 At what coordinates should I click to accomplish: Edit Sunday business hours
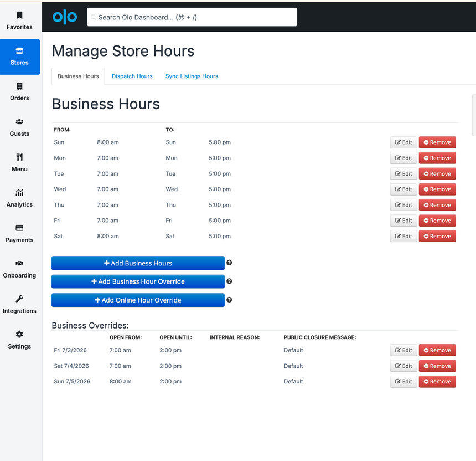pyautogui.click(x=403, y=142)
